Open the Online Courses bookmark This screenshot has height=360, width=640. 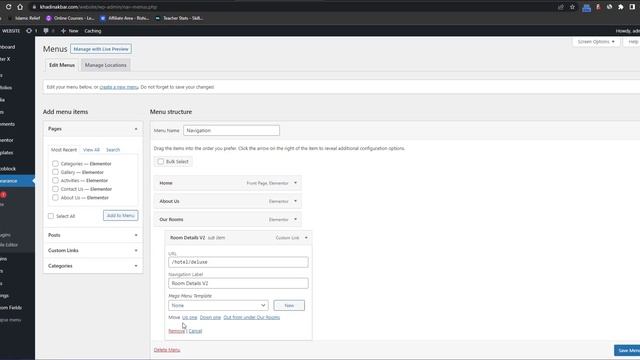pyautogui.click(x=70, y=18)
